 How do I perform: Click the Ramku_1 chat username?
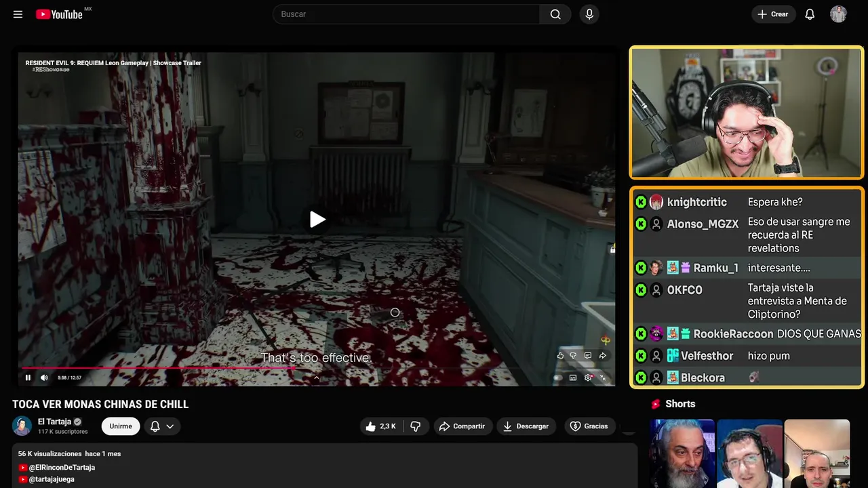[716, 268]
